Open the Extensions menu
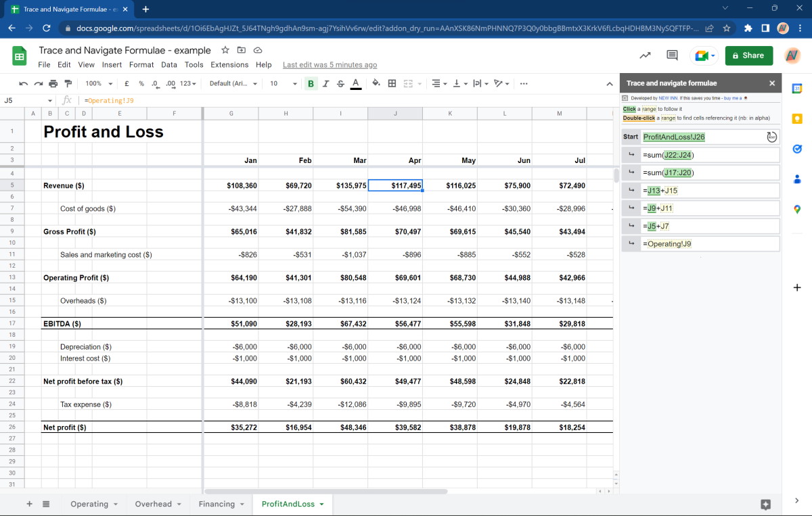Viewport: 812px width, 516px height. 229,65
